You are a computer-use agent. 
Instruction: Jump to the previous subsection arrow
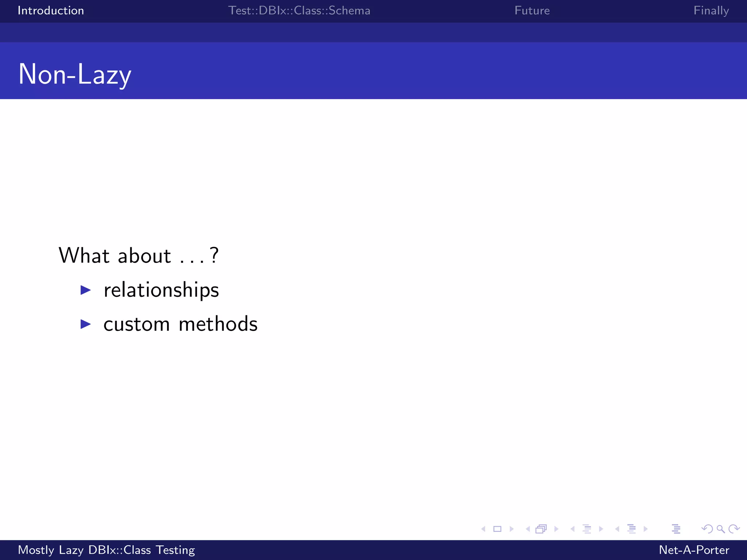(x=573, y=529)
